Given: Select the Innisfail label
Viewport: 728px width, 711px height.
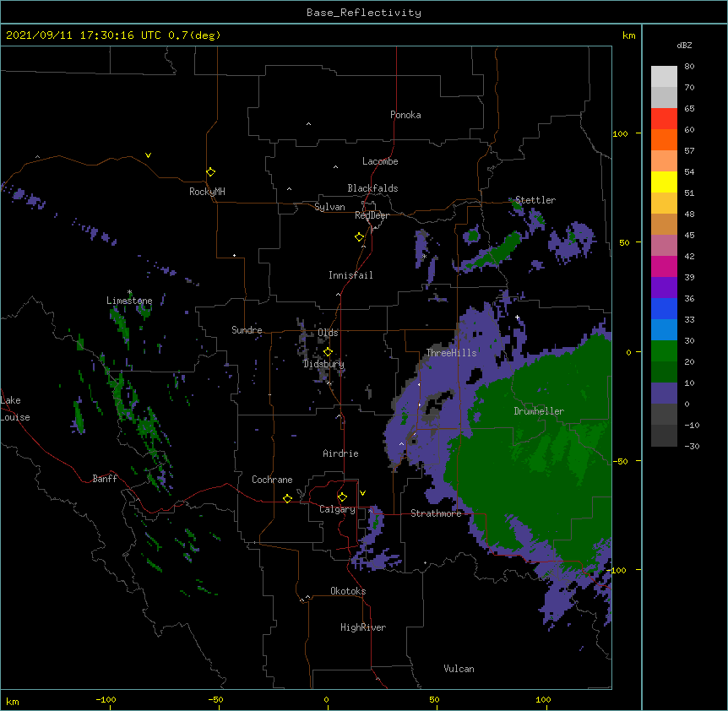Looking at the screenshot, I should pyautogui.click(x=350, y=275).
